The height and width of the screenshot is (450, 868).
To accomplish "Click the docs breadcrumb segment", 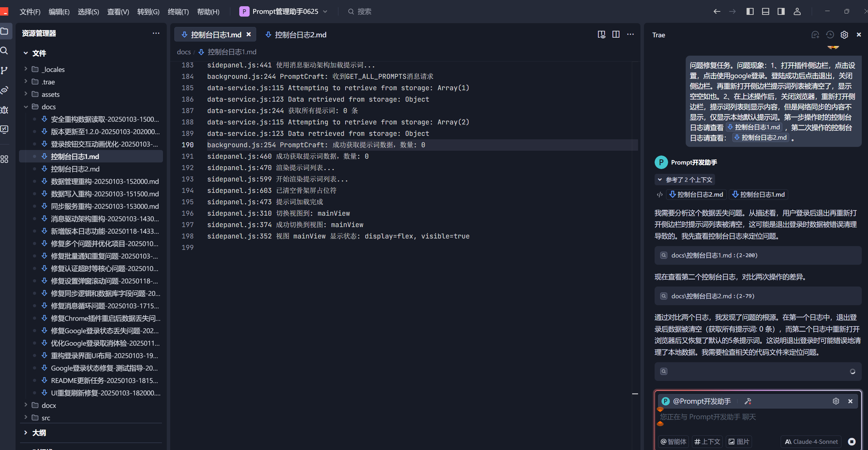I will 184,52.
